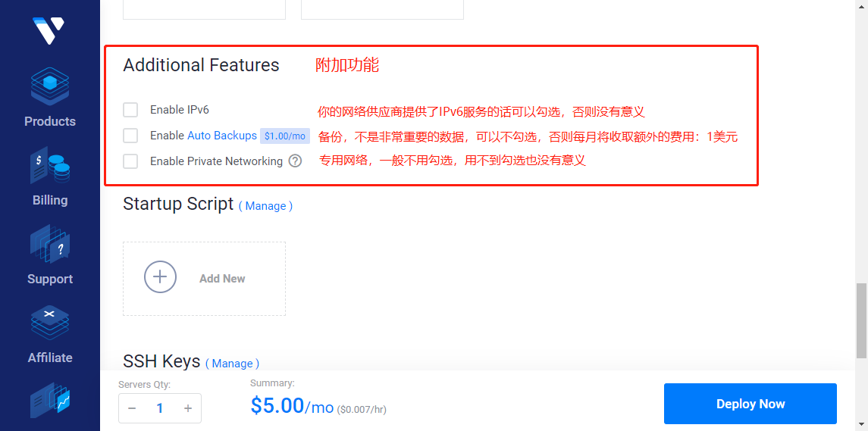Click the partially visible bottom sidebar icon
Viewport: 868px width, 431px height.
[x=50, y=401]
